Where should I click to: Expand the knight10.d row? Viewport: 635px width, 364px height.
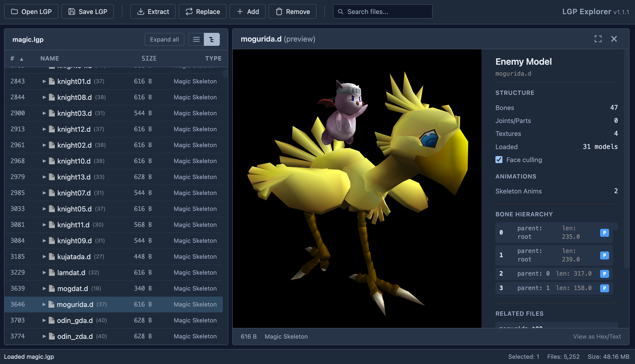(x=44, y=161)
